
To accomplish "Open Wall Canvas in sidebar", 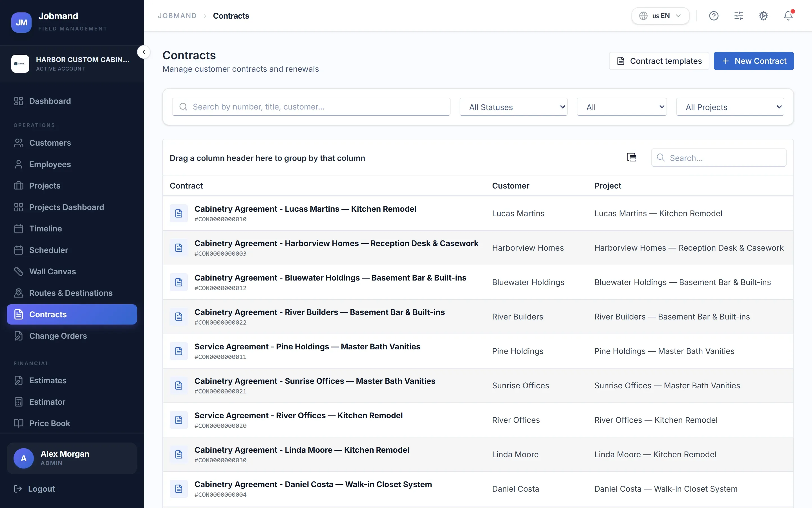I will tap(72, 271).
